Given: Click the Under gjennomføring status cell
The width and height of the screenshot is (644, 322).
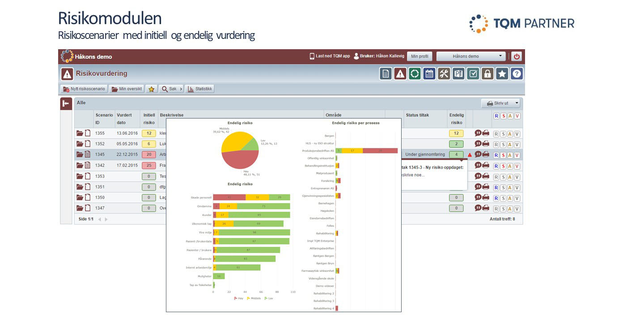Looking at the screenshot, I should click(x=425, y=155).
